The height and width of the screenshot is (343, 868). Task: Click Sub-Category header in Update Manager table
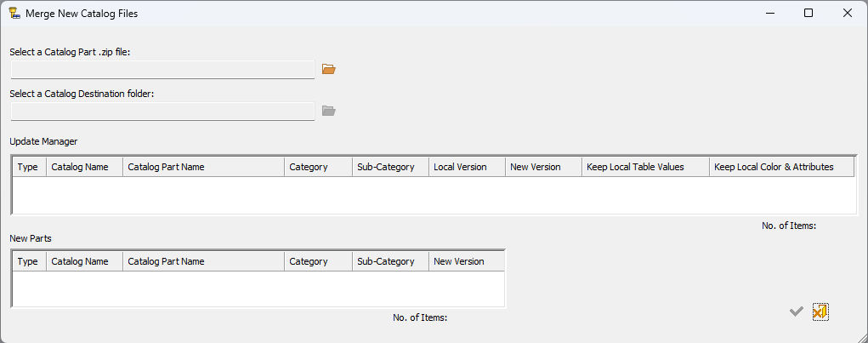390,167
